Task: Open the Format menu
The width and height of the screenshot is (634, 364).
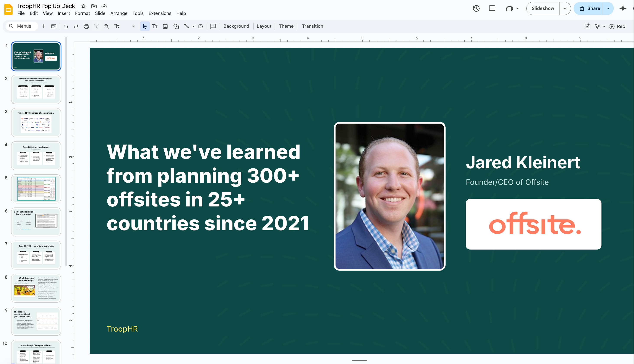Action: pyautogui.click(x=82, y=13)
